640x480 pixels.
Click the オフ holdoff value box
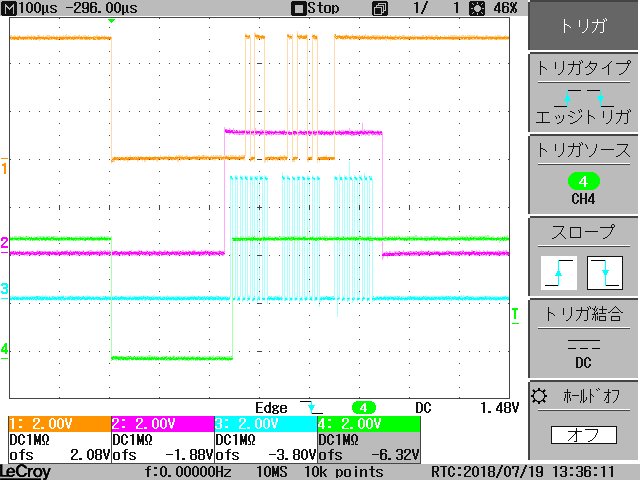584,435
